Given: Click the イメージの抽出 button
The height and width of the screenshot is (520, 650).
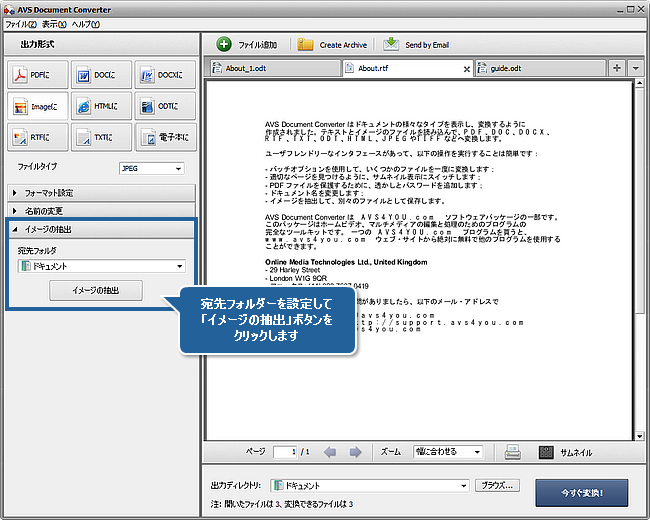Looking at the screenshot, I should [x=96, y=291].
